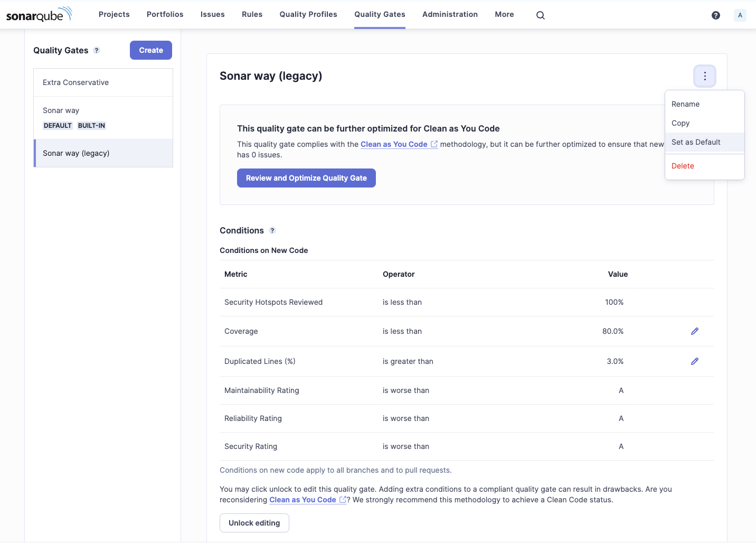Click help icon next to Conditions heading

tap(272, 231)
